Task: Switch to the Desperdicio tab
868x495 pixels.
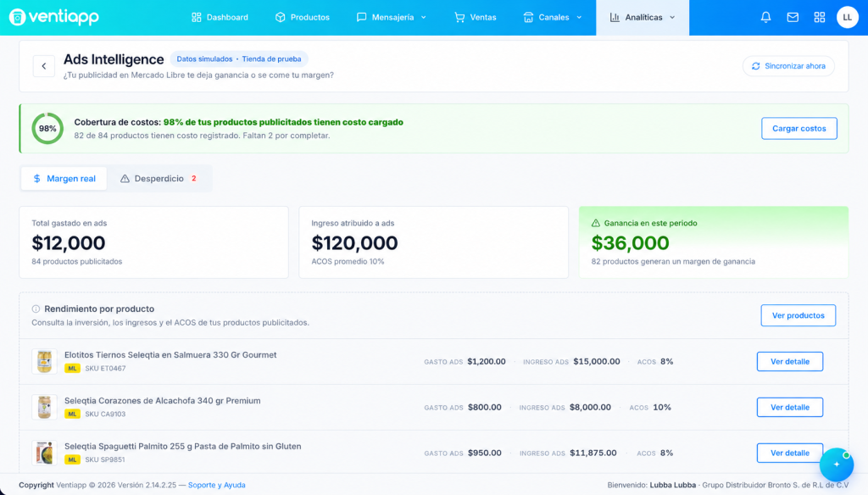Action: 159,178
